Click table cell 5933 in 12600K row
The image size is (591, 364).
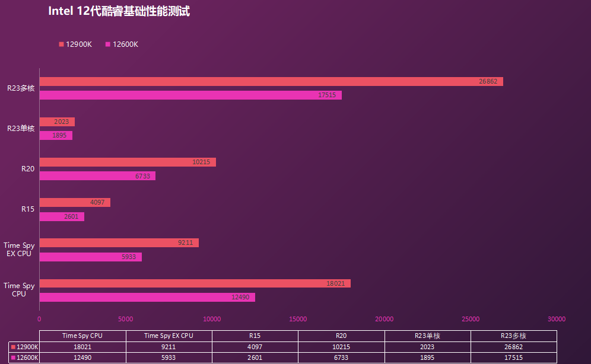pos(169,357)
